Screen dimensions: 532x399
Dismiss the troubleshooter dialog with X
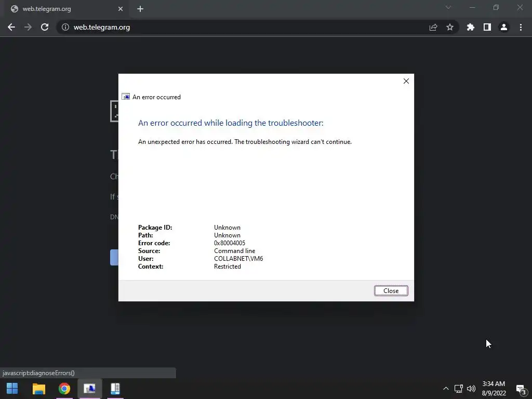point(406,81)
